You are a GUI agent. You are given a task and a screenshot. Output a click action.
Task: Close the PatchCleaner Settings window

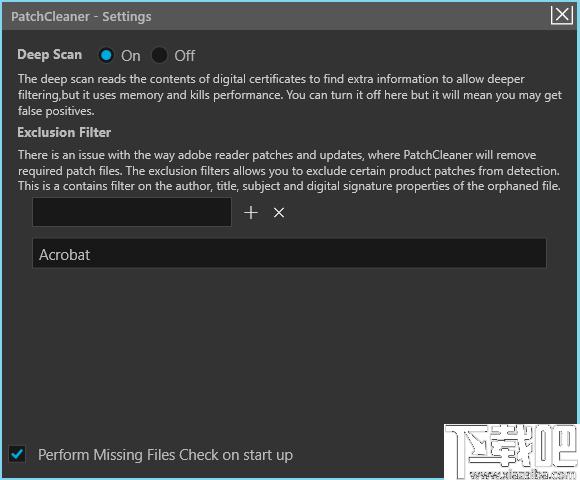tap(562, 15)
